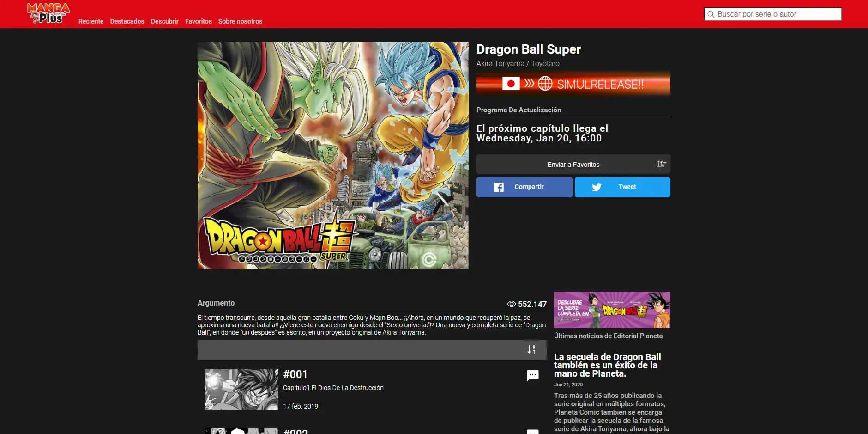868x434 pixels.
Task: Open chapter title El Dios De La Destrucción
Action: [x=333, y=388]
